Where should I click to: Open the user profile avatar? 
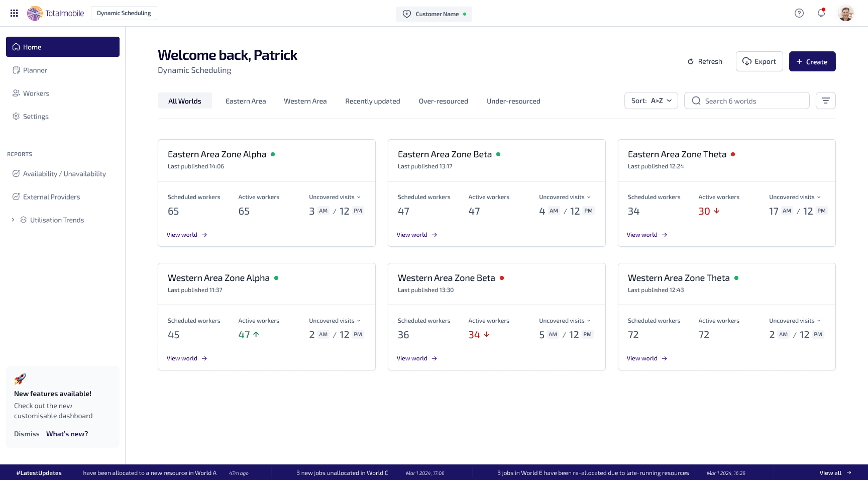[x=845, y=14]
